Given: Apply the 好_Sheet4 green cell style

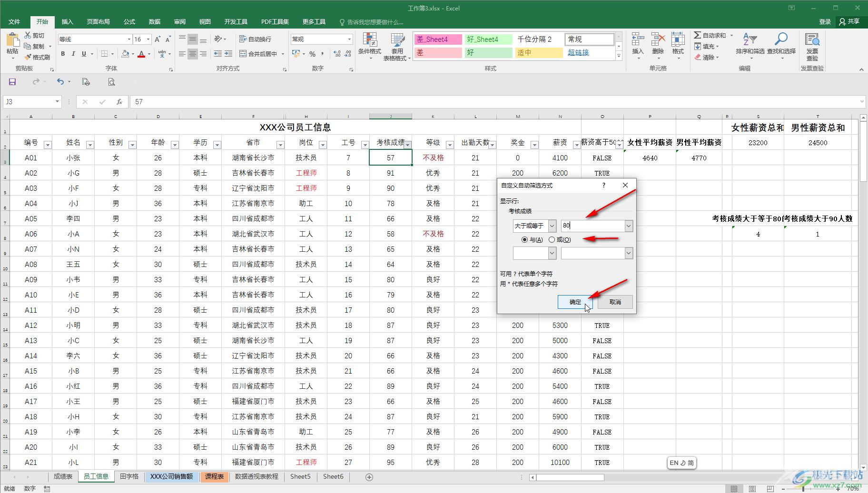Looking at the screenshot, I should point(488,39).
